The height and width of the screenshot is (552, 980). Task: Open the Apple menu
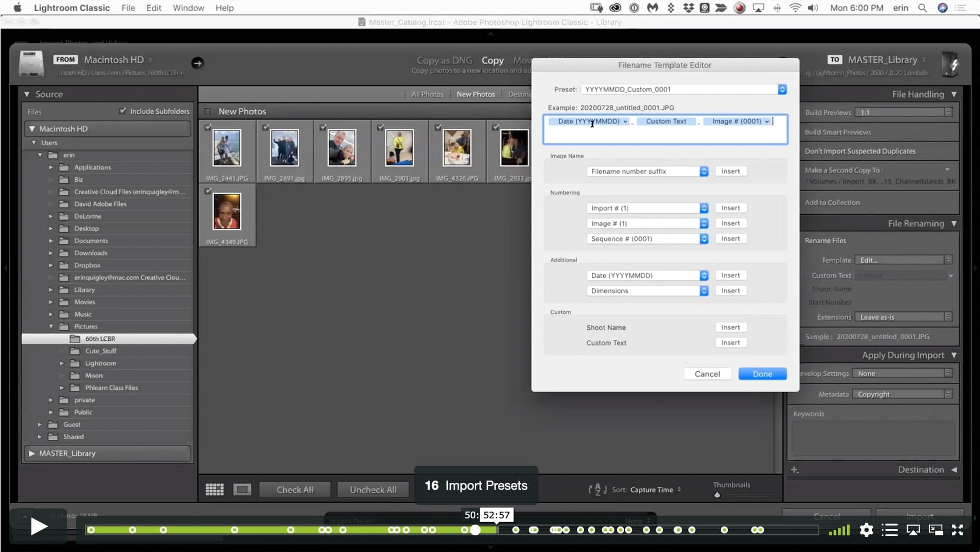[18, 8]
